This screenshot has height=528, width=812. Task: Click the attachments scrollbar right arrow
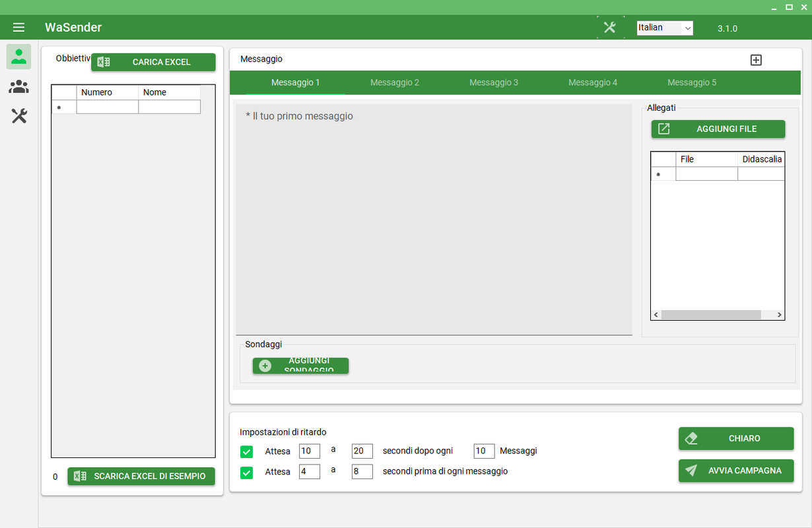pyautogui.click(x=779, y=315)
